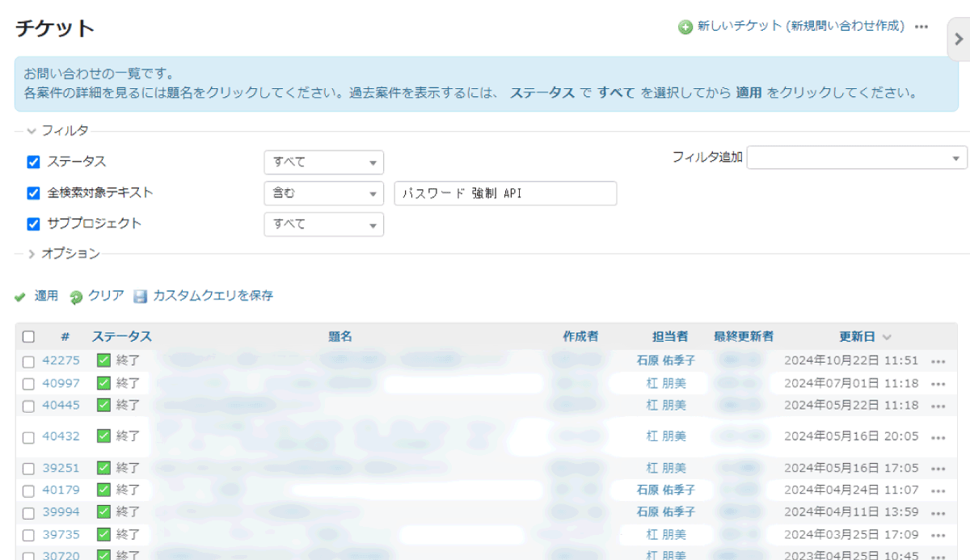This screenshot has height=560, width=970.
Task: Click the green checkmark Apply icon
Action: click(x=20, y=297)
